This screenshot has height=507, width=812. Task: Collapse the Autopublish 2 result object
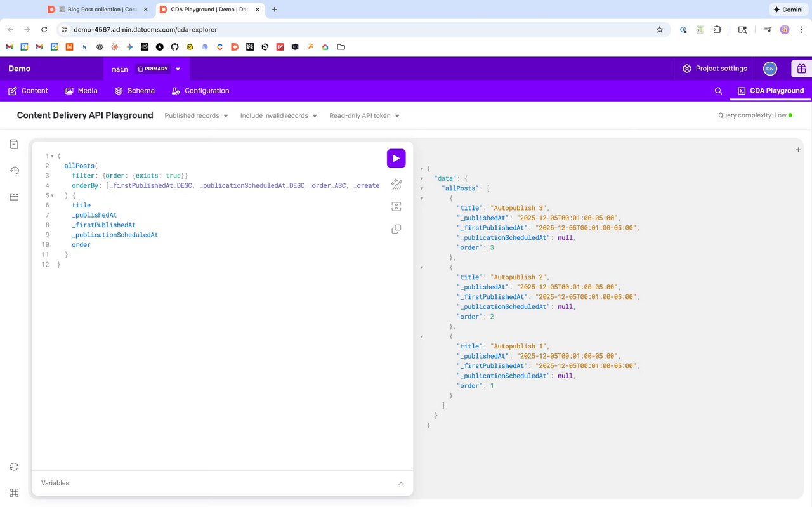tap(422, 267)
